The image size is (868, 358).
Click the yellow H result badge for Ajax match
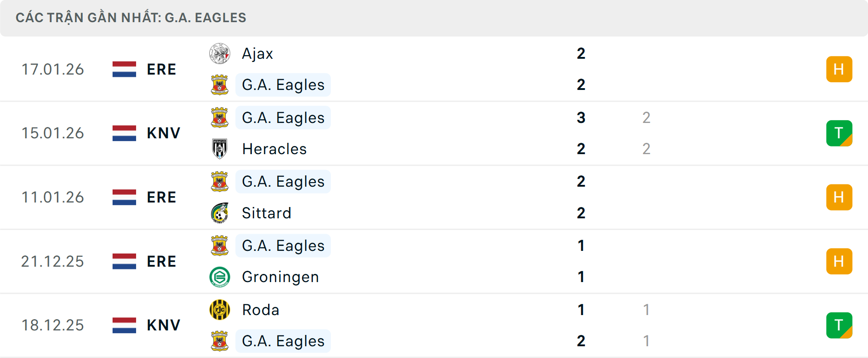(840, 69)
